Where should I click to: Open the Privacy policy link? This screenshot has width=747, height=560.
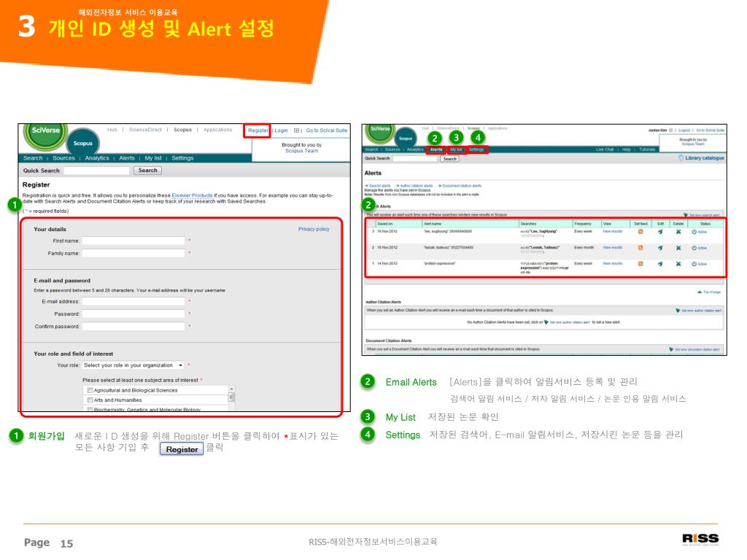[x=314, y=229]
